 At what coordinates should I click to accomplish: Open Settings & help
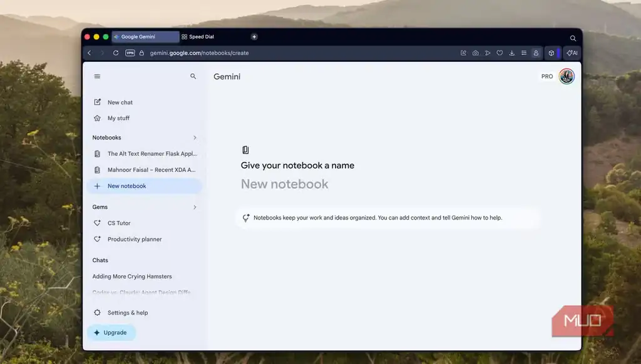(145, 313)
